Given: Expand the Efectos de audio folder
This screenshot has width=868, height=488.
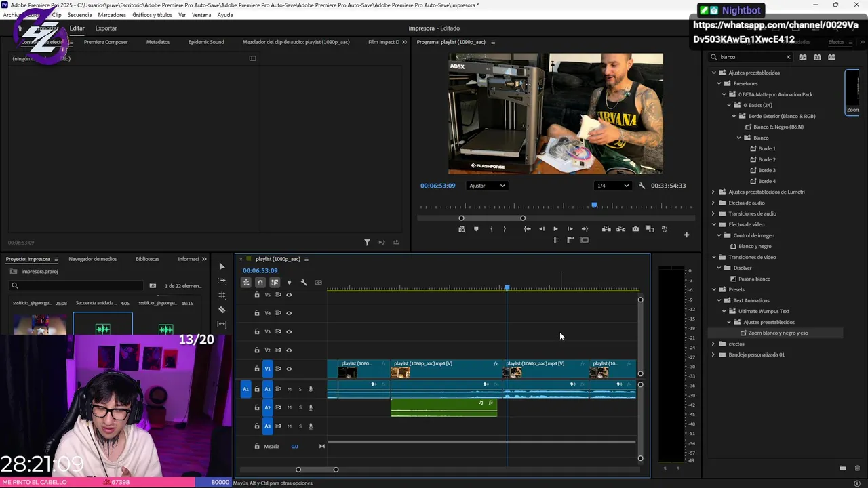Looking at the screenshot, I should coord(713,203).
